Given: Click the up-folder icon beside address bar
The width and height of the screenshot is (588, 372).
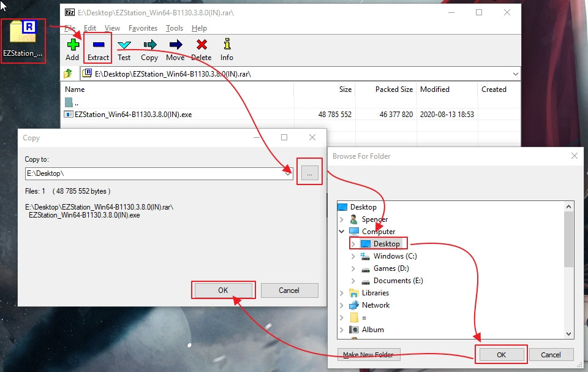Looking at the screenshot, I should 69,74.
